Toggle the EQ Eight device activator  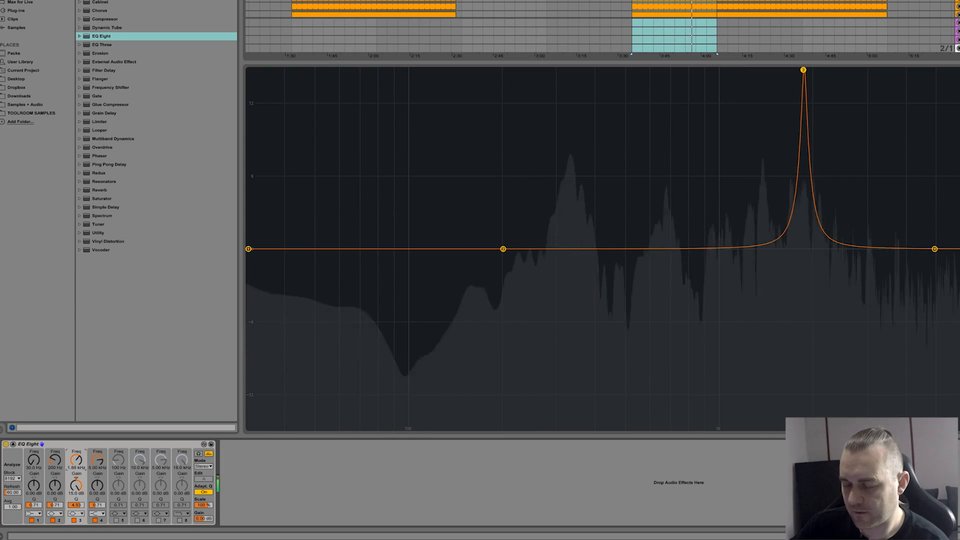coord(6,444)
